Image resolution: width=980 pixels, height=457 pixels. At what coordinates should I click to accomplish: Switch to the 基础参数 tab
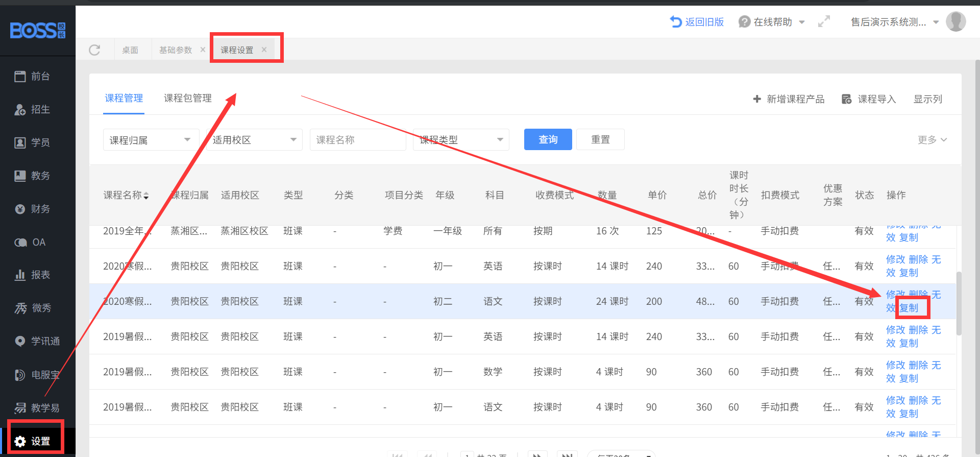[x=176, y=50]
